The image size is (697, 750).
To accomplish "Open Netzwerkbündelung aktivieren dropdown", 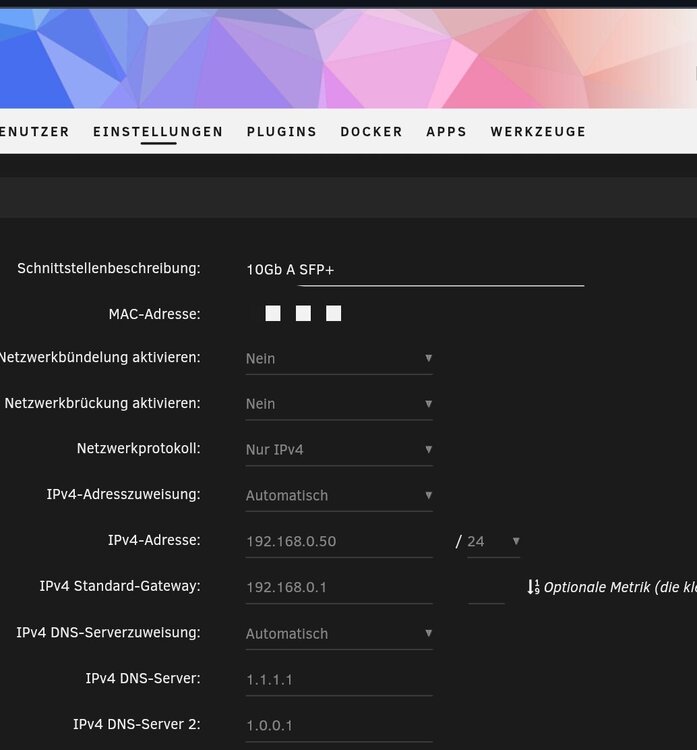I will [x=339, y=359].
